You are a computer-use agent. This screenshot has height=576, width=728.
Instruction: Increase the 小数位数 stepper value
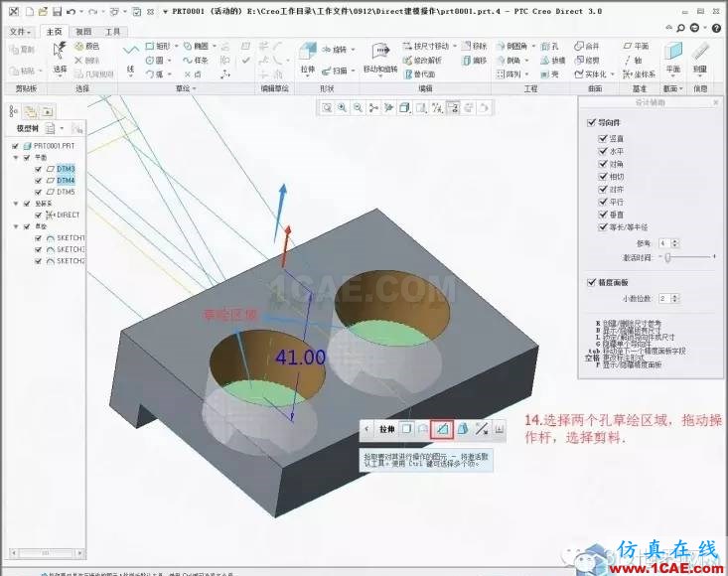pos(675,296)
